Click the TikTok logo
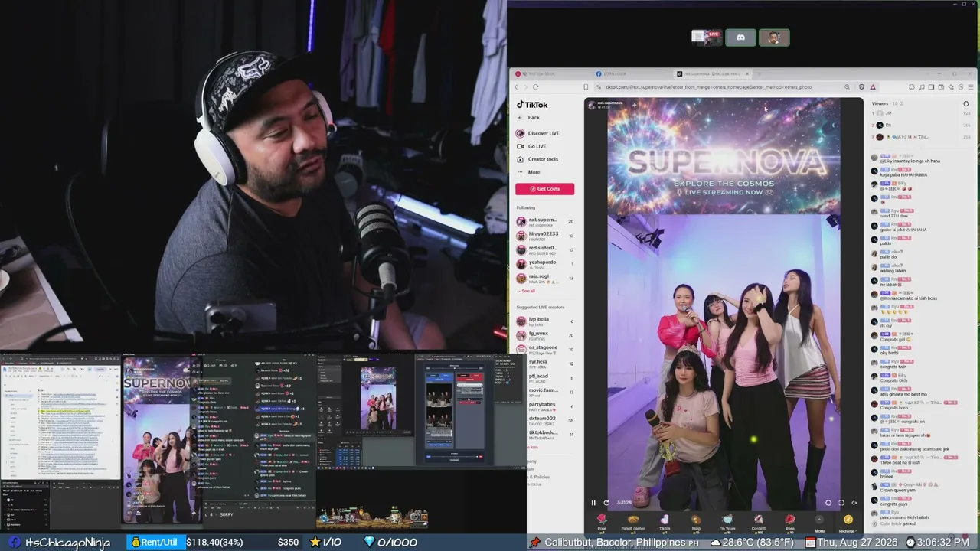Image resolution: width=980 pixels, height=551 pixels. 531,105
